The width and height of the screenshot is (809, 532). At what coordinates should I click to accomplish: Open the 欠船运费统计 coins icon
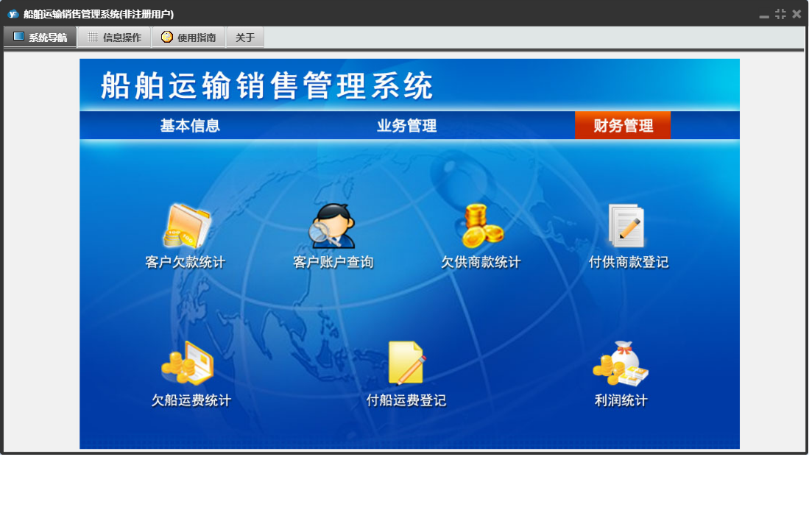point(188,364)
